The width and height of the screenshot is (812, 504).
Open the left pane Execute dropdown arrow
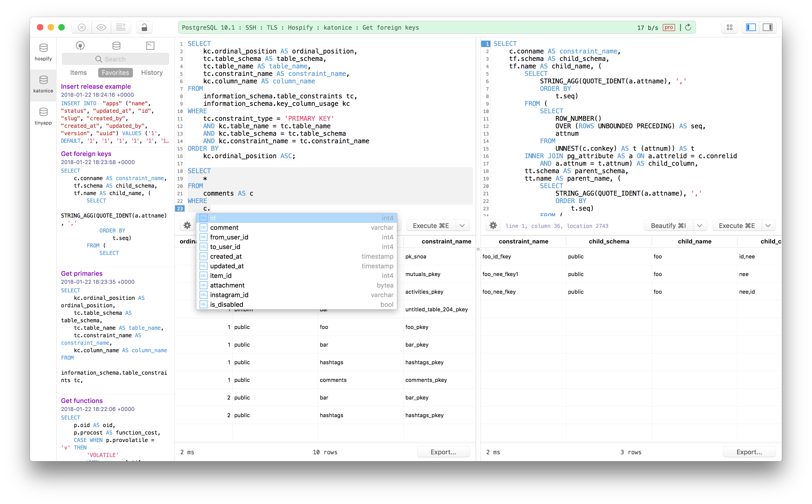(x=462, y=226)
